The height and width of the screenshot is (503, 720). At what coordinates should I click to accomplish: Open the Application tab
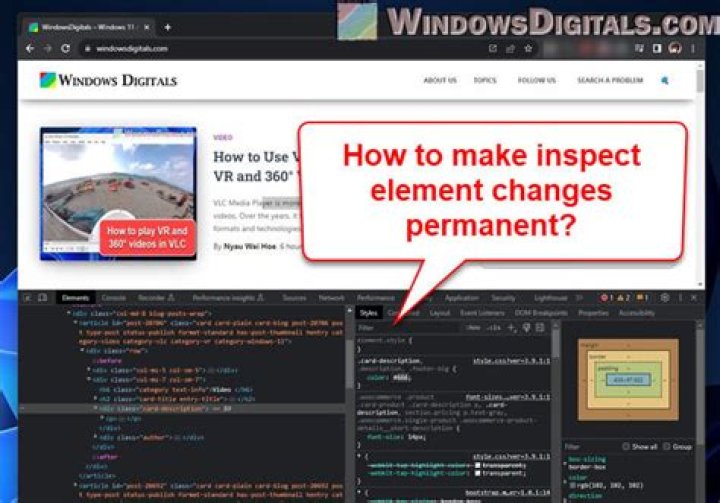point(461,298)
